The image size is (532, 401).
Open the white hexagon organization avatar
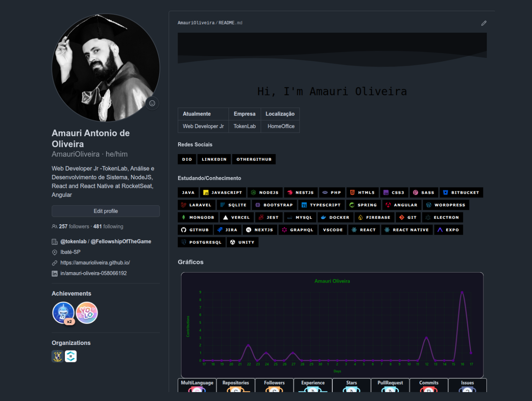pyautogui.click(x=71, y=356)
